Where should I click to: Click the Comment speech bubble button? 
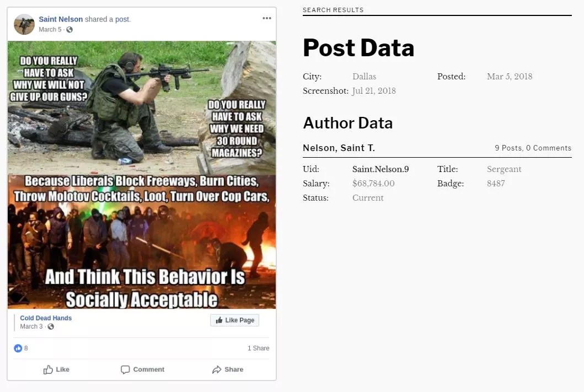coord(142,369)
